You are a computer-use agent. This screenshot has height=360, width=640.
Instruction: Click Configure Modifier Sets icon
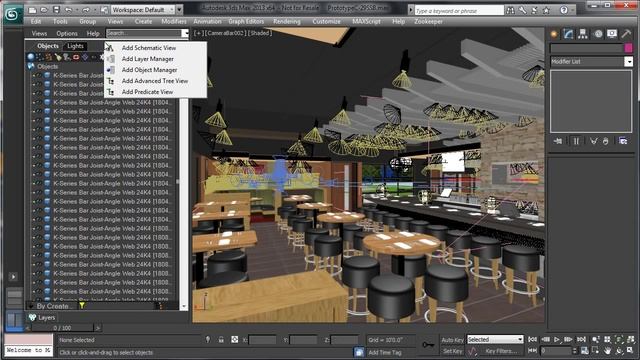point(623,141)
